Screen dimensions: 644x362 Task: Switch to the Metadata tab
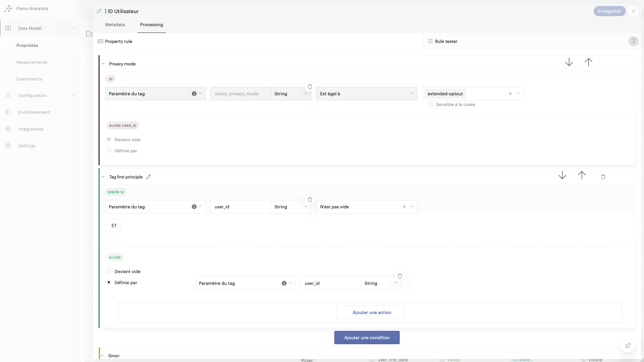[115, 25]
